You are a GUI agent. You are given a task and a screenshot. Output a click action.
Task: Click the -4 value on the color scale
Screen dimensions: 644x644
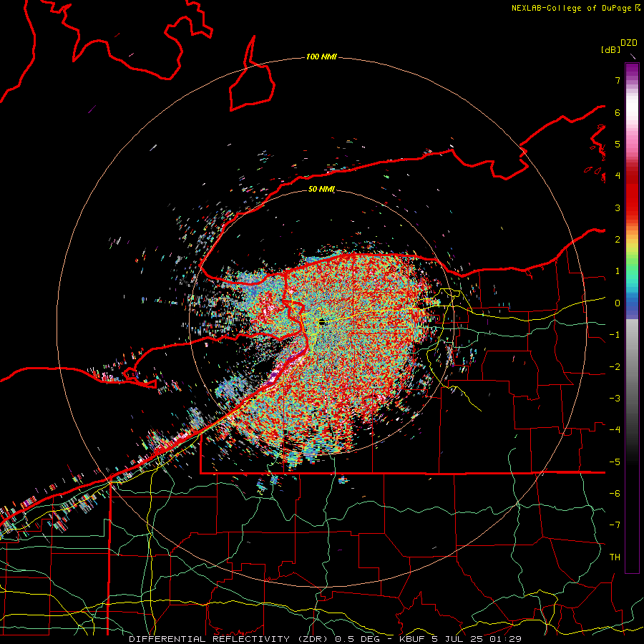615,430
